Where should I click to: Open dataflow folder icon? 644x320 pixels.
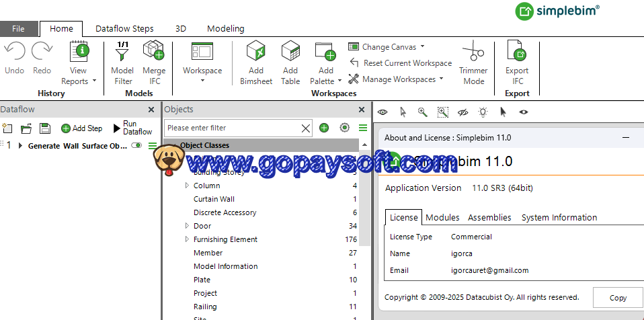point(26,128)
